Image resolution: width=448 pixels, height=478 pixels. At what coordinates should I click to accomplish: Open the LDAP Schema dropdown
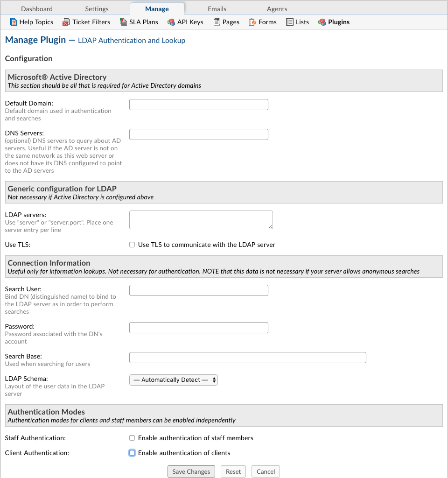[174, 380]
